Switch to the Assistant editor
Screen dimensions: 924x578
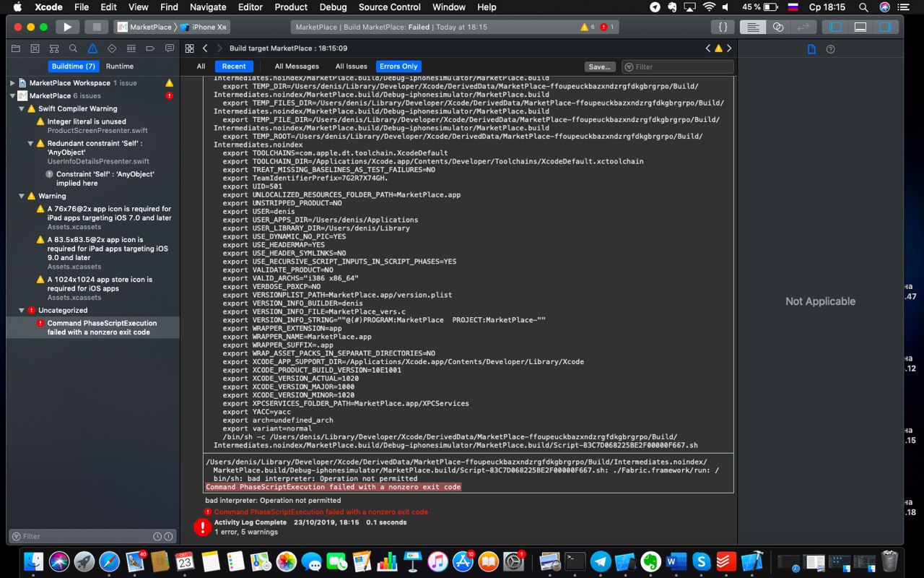point(777,27)
